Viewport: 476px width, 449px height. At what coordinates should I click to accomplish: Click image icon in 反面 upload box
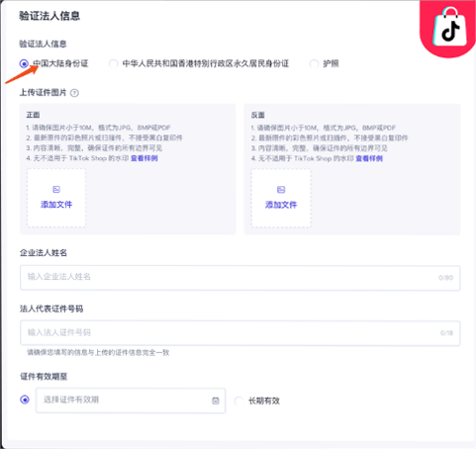click(281, 190)
